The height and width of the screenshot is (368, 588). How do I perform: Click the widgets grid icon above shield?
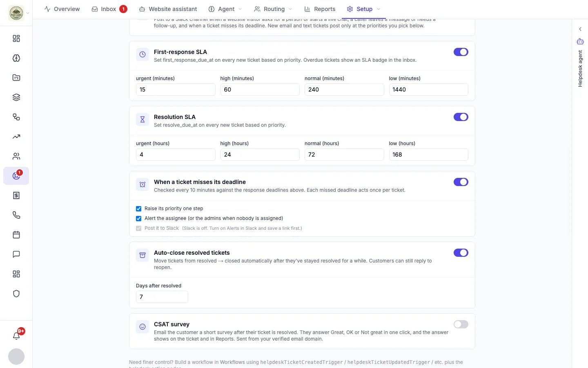click(16, 274)
